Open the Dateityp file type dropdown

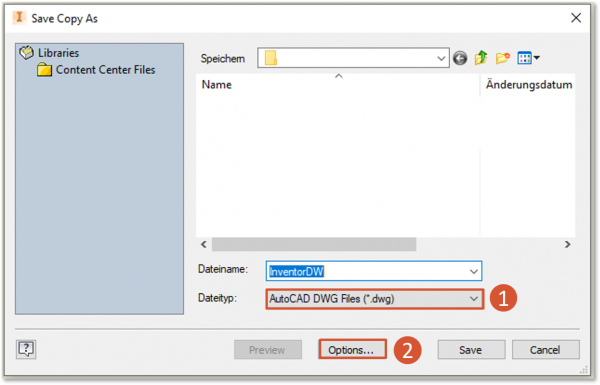[x=375, y=299]
